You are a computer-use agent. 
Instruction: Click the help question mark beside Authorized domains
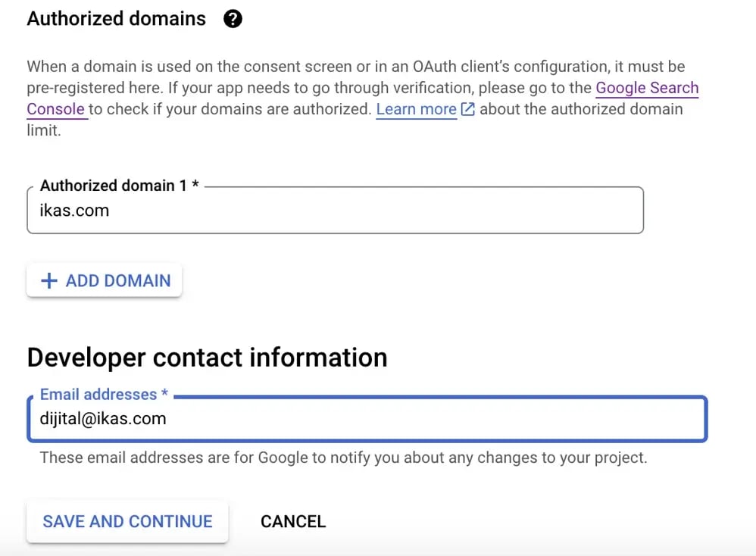pos(233,19)
